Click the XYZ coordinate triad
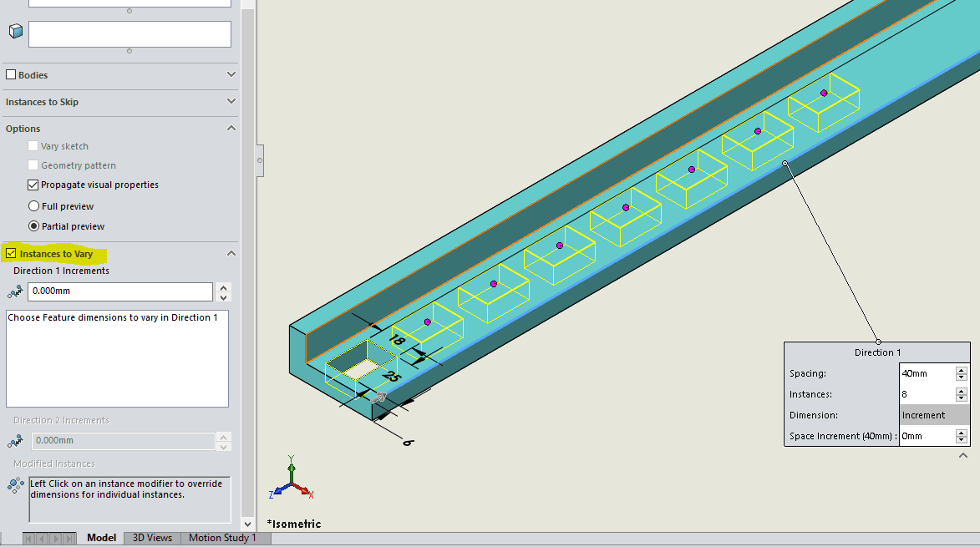The image size is (980, 547). [x=288, y=482]
